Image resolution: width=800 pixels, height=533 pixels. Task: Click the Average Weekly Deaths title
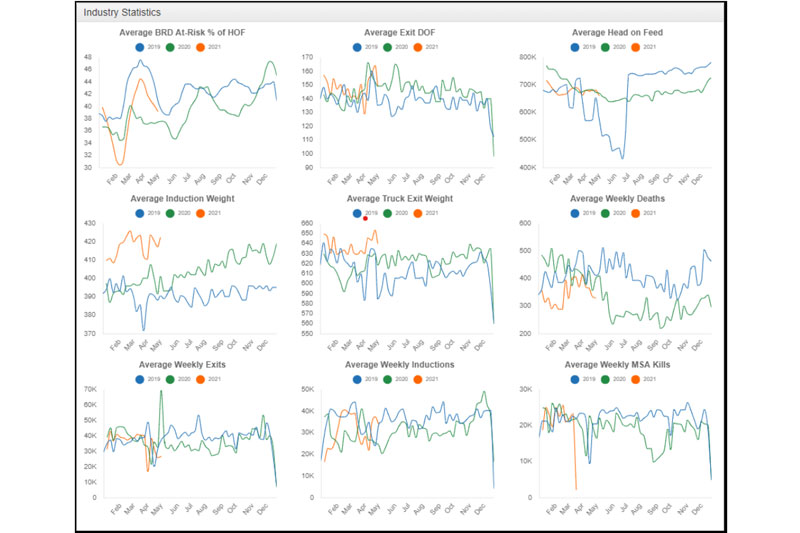point(617,198)
